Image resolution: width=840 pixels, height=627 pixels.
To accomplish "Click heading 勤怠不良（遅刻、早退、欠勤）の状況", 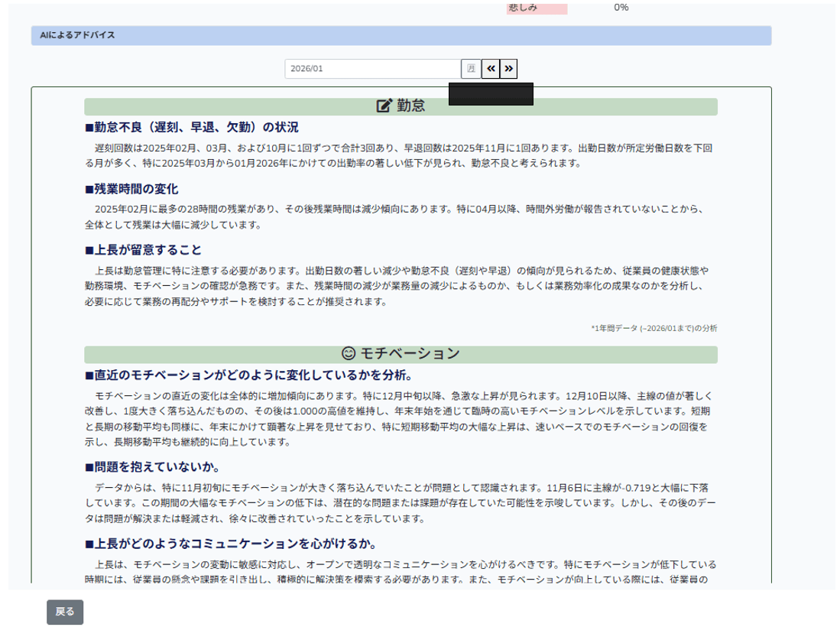I will tap(192, 127).
